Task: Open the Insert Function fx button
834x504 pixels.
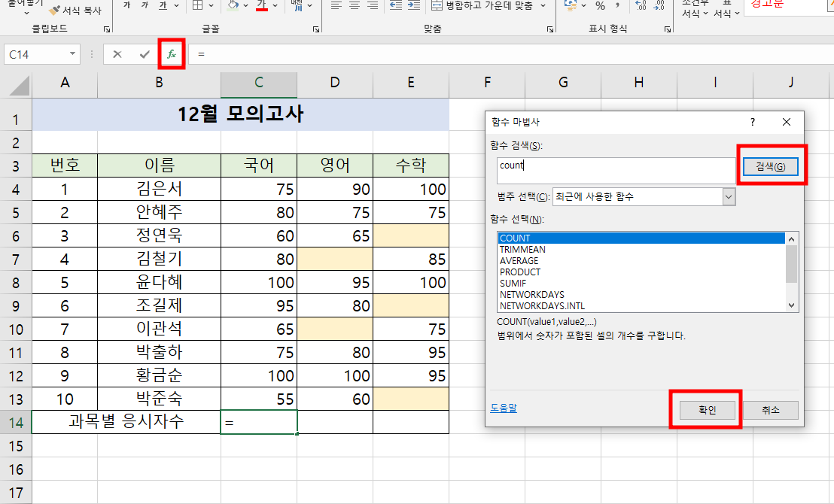Action: [x=172, y=54]
